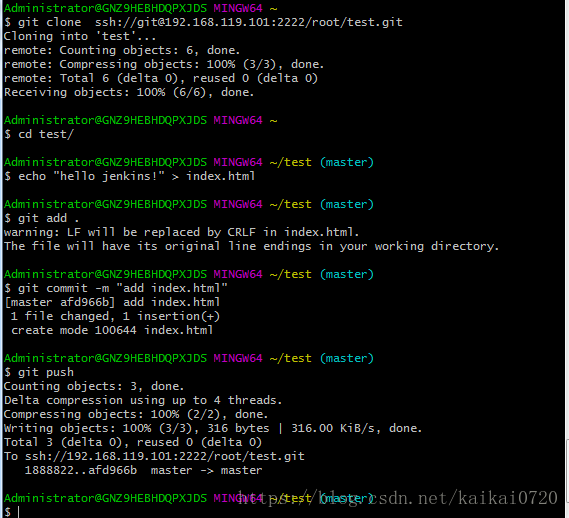The height and width of the screenshot is (518, 569).
Task: Click 'Receiving objects: 100% (6/6), done.' line
Action: point(129,92)
